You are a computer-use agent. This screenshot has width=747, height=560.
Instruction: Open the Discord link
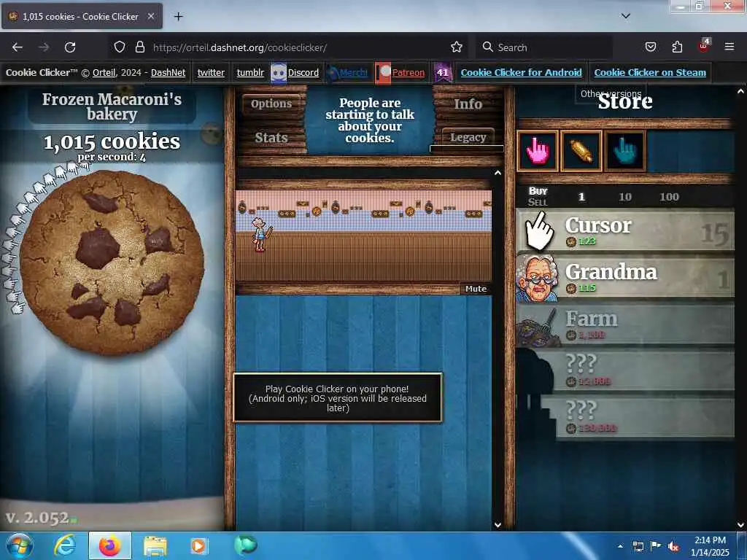(303, 72)
